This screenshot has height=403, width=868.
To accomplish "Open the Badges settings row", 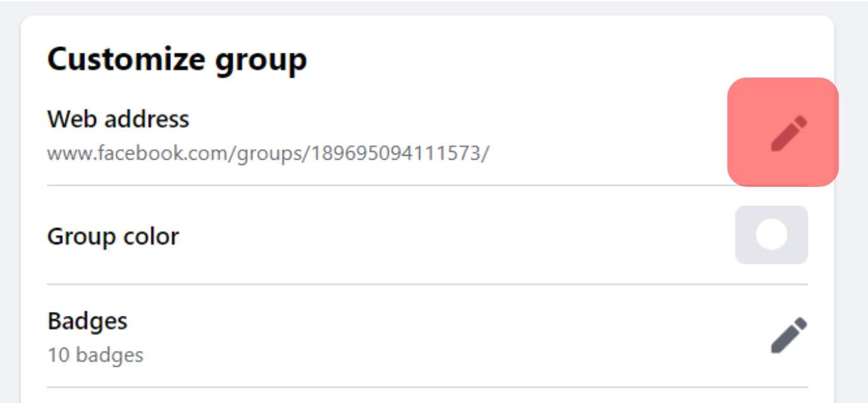I will coord(428,336).
